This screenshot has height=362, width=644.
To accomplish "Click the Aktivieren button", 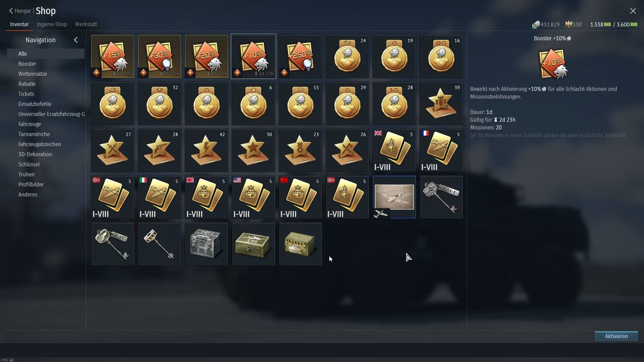I will tap(616, 336).
